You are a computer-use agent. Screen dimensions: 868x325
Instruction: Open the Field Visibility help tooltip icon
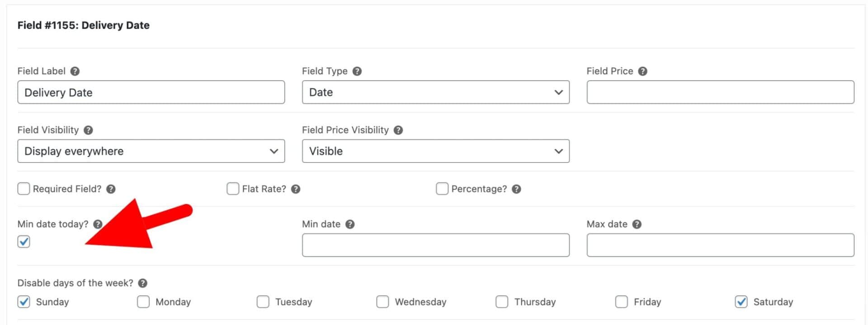[89, 130]
